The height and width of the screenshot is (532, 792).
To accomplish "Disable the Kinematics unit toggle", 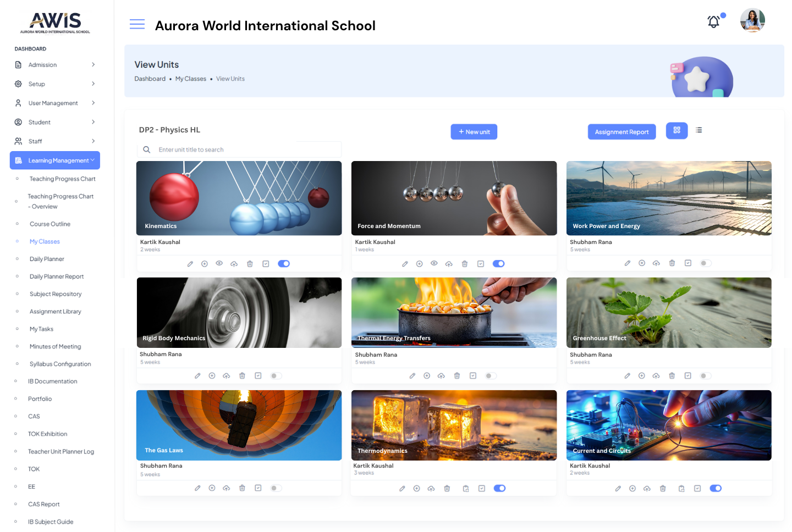I will [x=284, y=264].
